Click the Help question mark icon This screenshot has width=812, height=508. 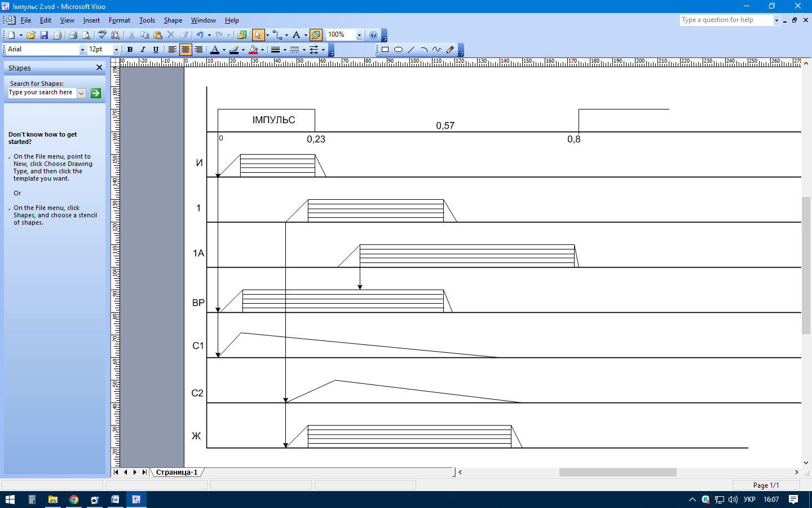pos(373,35)
